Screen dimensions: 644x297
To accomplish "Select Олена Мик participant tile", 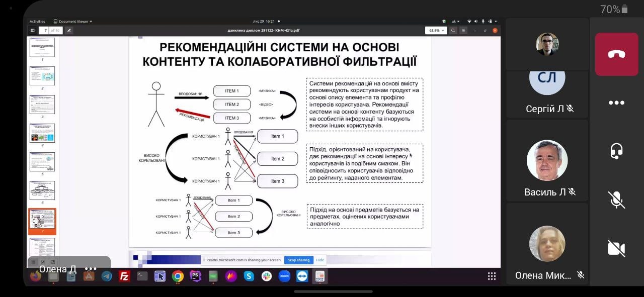I will pyautogui.click(x=547, y=245).
